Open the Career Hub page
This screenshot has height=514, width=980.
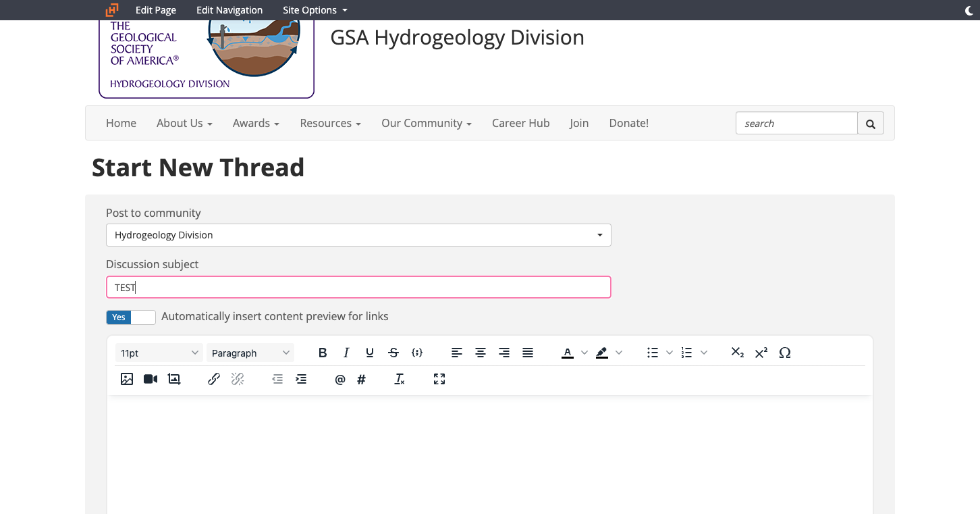tap(521, 123)
